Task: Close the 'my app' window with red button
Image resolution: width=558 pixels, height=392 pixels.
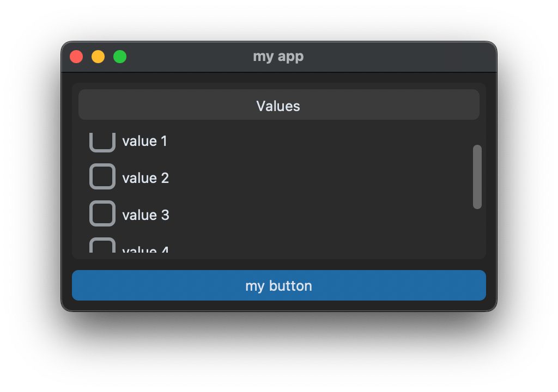Action: [76, 57]
